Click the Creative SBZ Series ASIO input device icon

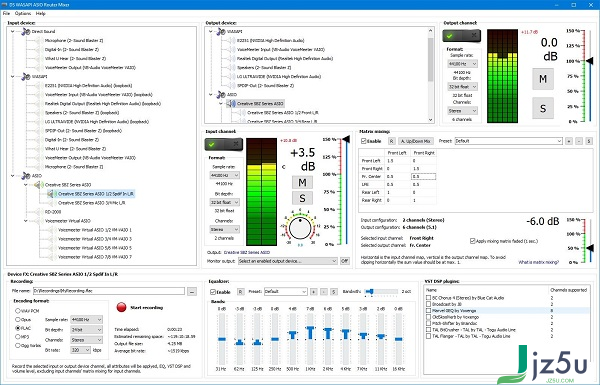[38, 185]
